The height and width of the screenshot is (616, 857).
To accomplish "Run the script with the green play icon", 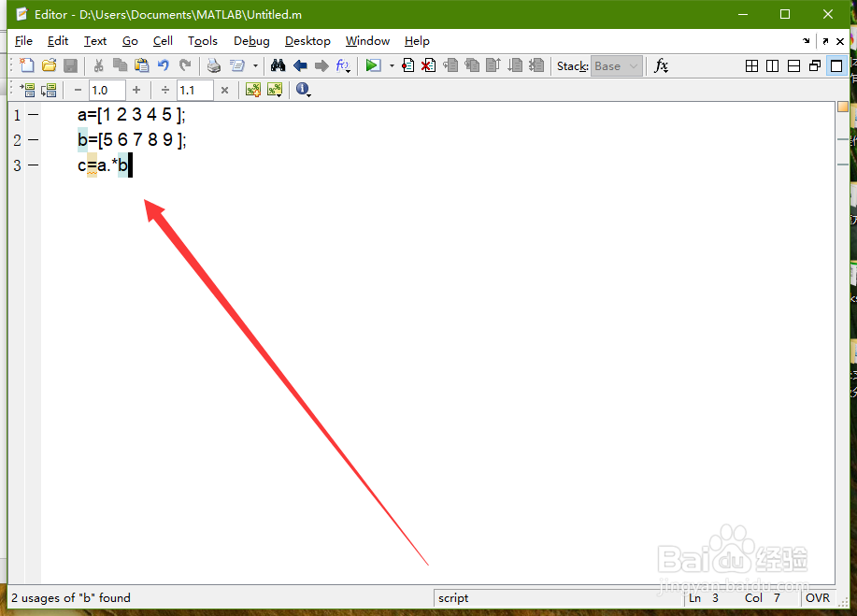I will click(373, 65).
